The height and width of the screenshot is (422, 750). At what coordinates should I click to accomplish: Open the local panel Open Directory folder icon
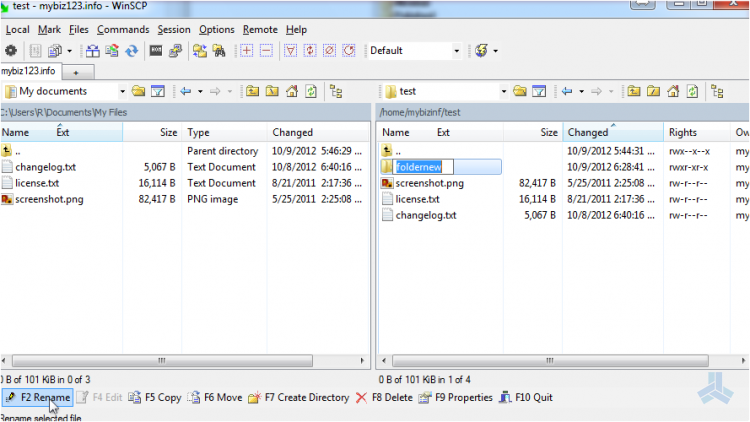pos(139,91)
